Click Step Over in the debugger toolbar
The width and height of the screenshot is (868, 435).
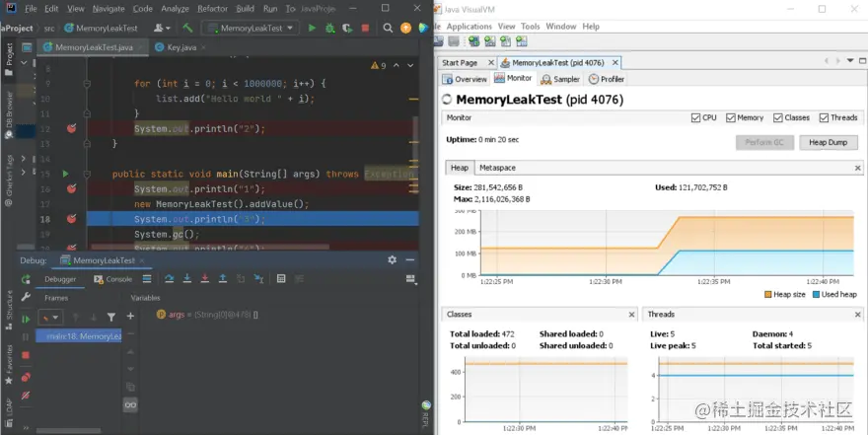170,279
